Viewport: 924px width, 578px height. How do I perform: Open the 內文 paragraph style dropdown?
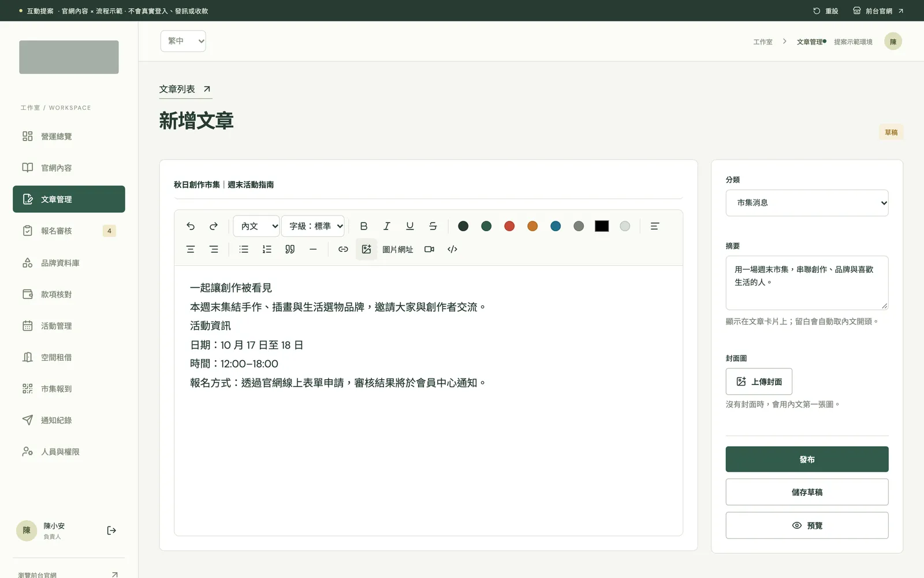(256, 226)
